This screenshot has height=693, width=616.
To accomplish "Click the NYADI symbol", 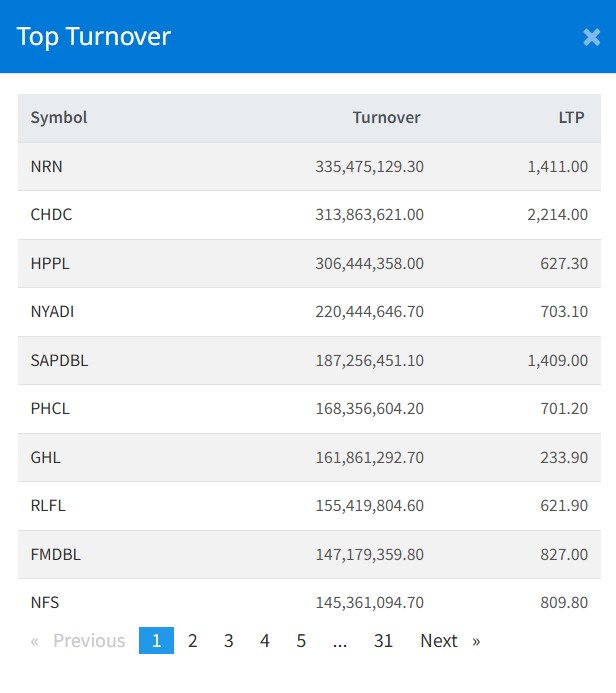I will pyautogui.click(x=53, y=312).
